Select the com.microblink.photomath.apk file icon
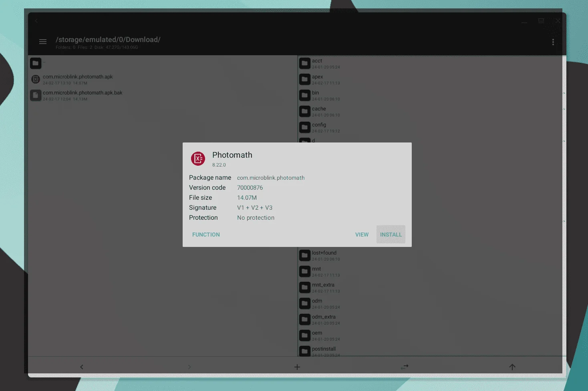The image size is (588, 391). coord(36,79)
